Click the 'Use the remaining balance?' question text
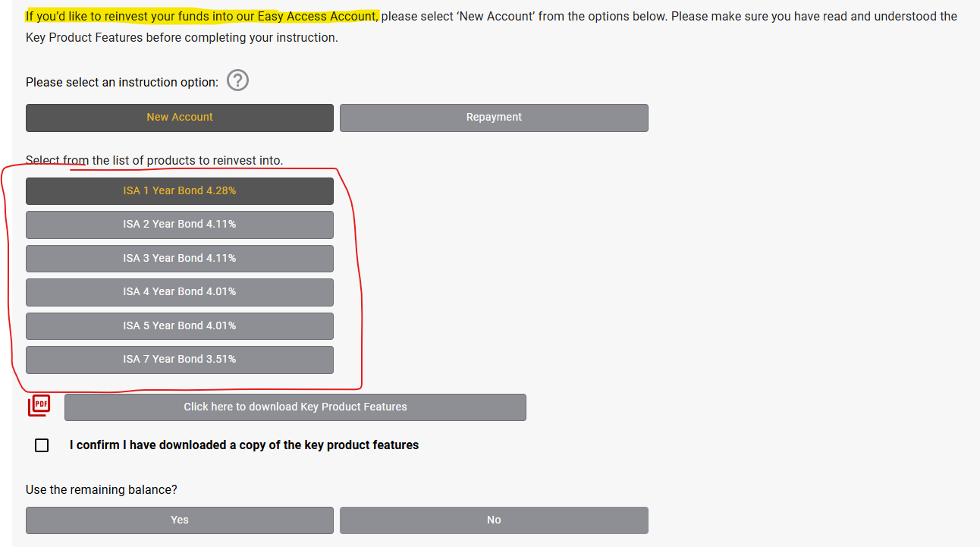 pos(102,490)
